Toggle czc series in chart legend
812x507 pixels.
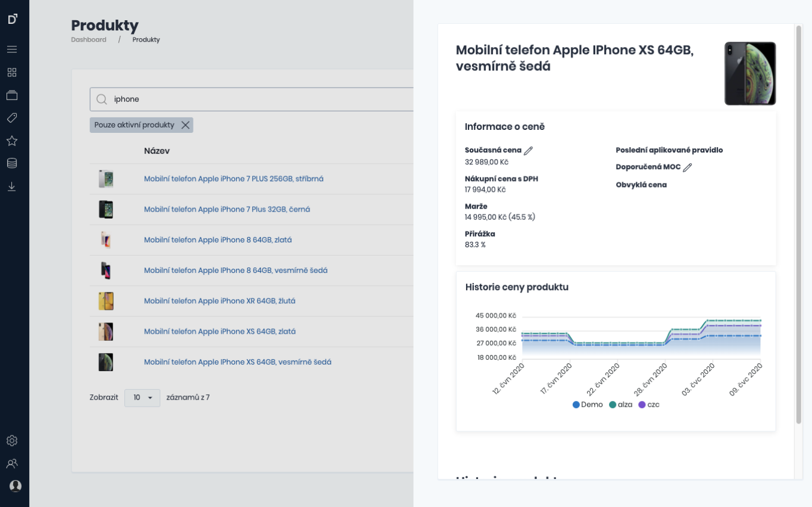649,405
